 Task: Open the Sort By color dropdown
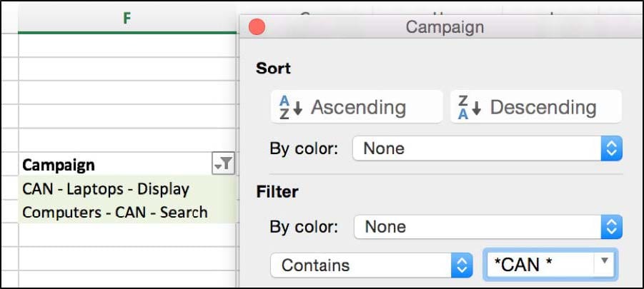pyautogui.click(x=487, y=148)
